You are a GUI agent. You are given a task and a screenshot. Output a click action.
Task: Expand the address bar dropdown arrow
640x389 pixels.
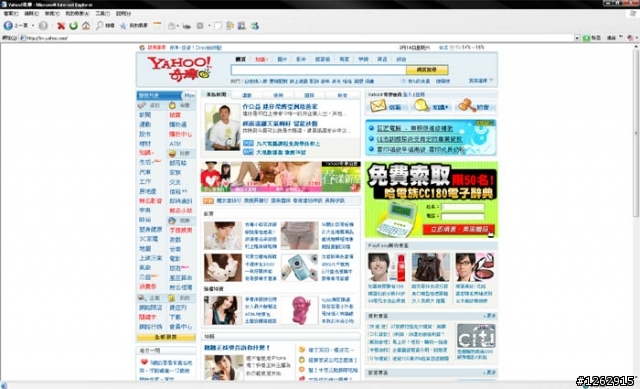[577, 38]
